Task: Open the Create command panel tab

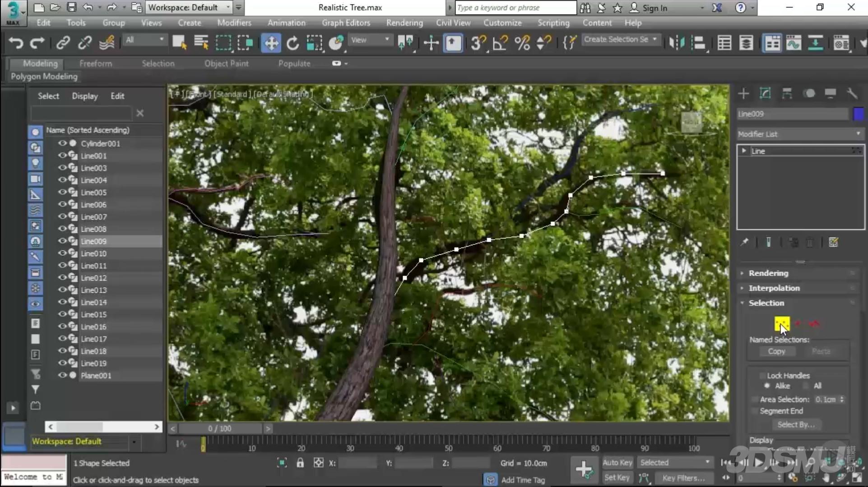Action: [743, 93]
